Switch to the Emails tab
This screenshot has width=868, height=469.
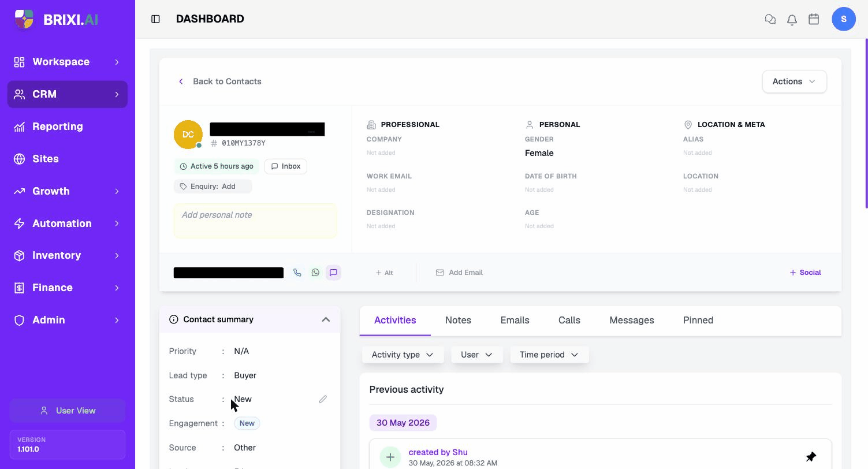(x=515, y=320)
